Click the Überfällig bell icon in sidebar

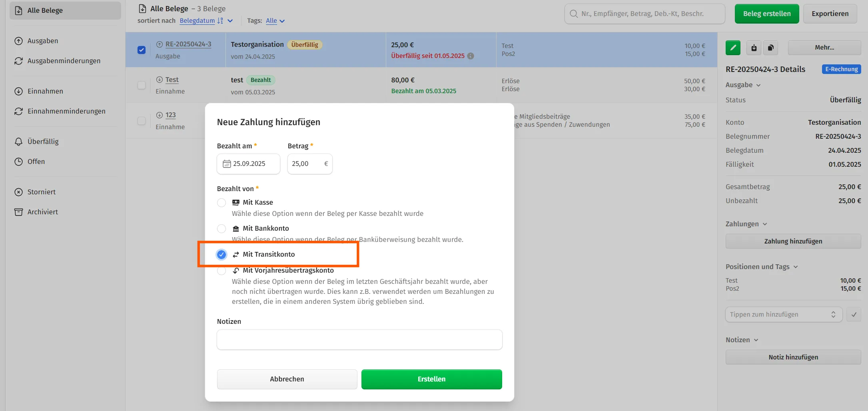pos(18,142)
